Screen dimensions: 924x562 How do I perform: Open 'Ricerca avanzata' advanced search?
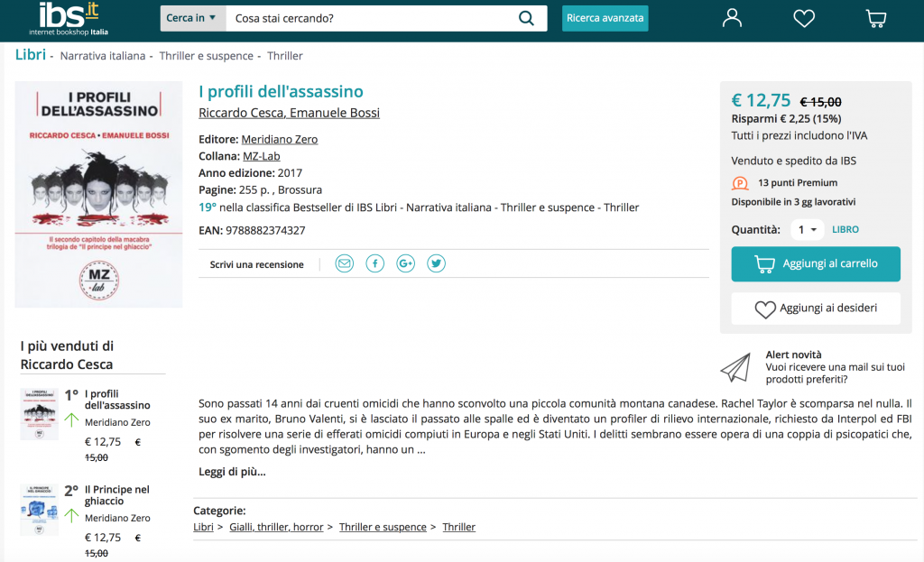point(605,18)
